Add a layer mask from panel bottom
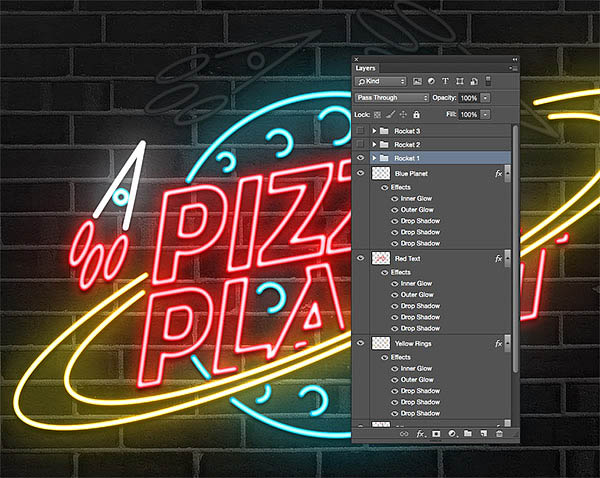600x478 pixels. [x=437, y=434]
